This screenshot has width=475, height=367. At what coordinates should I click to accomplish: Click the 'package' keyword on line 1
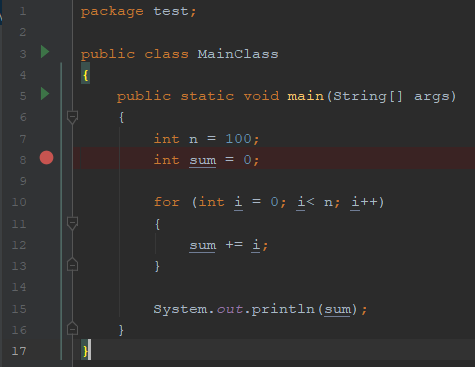(112, 12)
